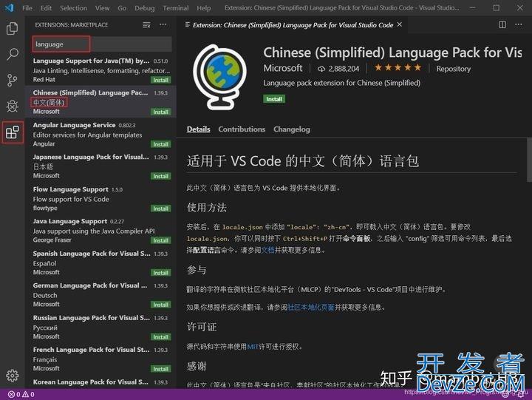The height and width of the screenshot is (400, 532).
Task: Switch to the Contributions tab
Action: [242, 129]
